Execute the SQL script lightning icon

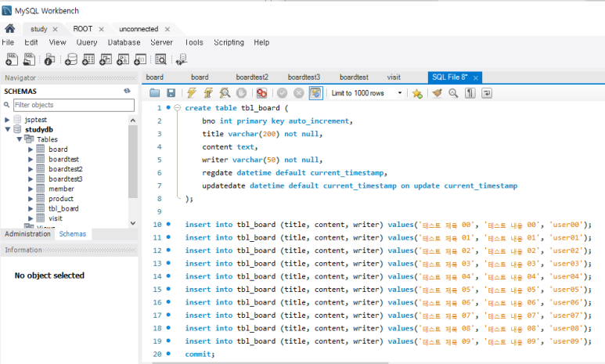coord(192,92)
